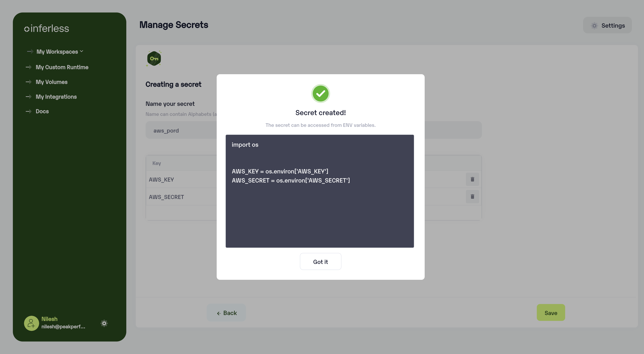Click the arrow icon beside Docs
This screenshot has height=354, width=644.
(29, 112)
